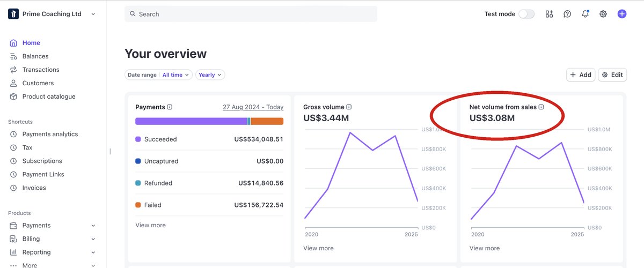Click the Tax shortcut clock icon
644x268 pixels.
pos(13,147)
